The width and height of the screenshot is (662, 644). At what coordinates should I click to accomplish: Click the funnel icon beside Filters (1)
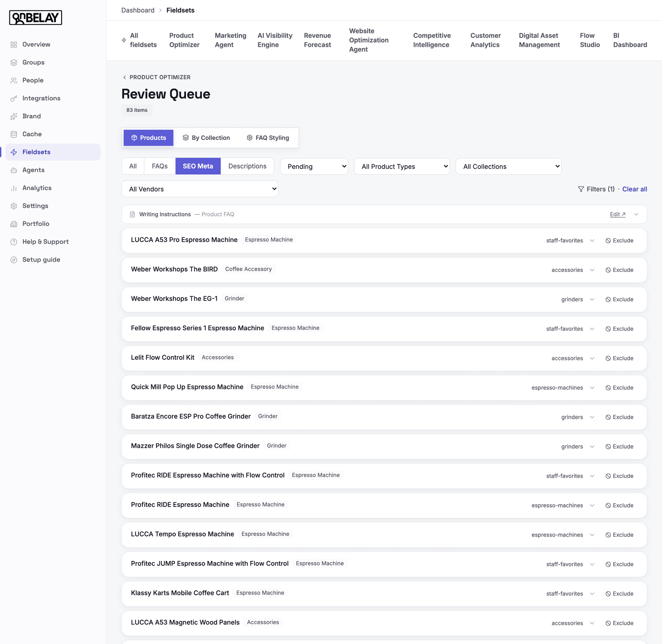[x=581, y=189]
